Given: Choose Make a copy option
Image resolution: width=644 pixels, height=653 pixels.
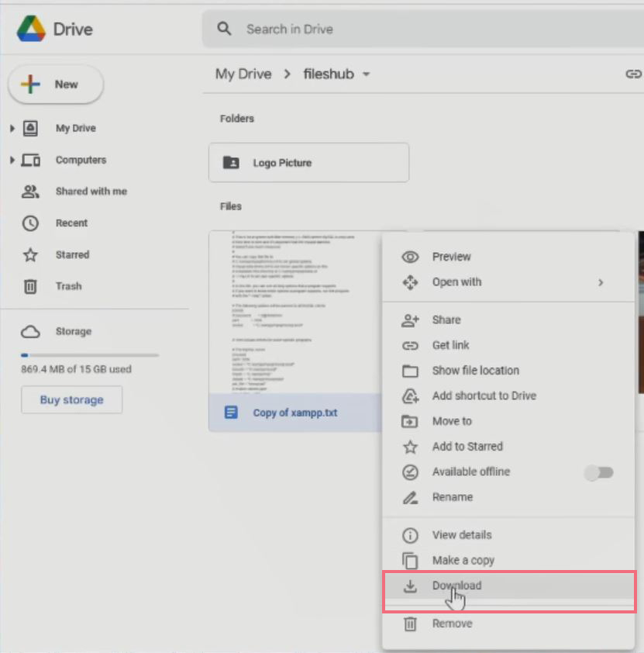Looking at the screenshot, I should click(x=463, y=561).
